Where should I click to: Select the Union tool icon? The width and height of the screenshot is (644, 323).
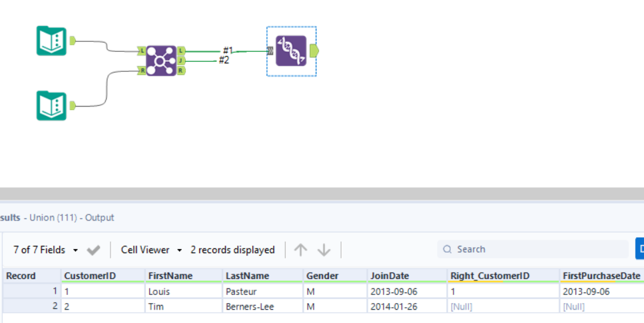tap(291, 51)
